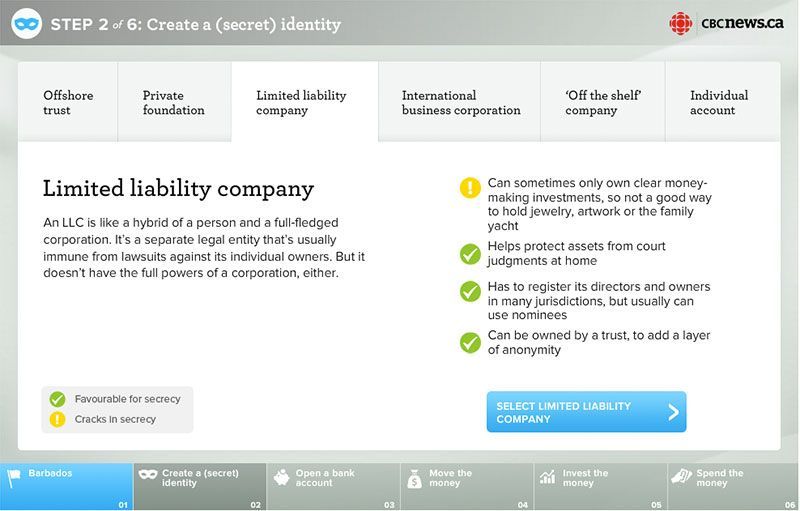Click green check beside 'Helps protect assets'

point(470,254)
